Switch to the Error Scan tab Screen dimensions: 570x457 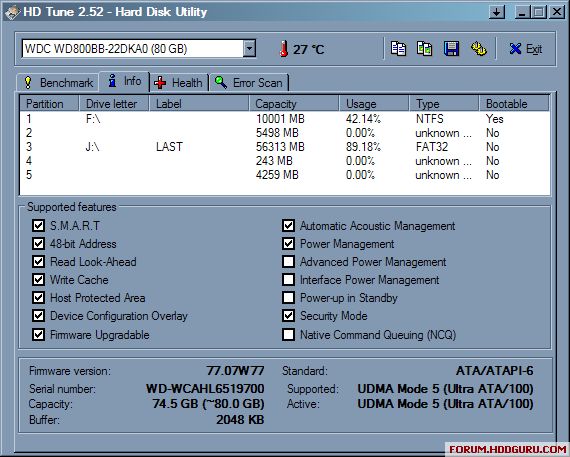point(249,83)
